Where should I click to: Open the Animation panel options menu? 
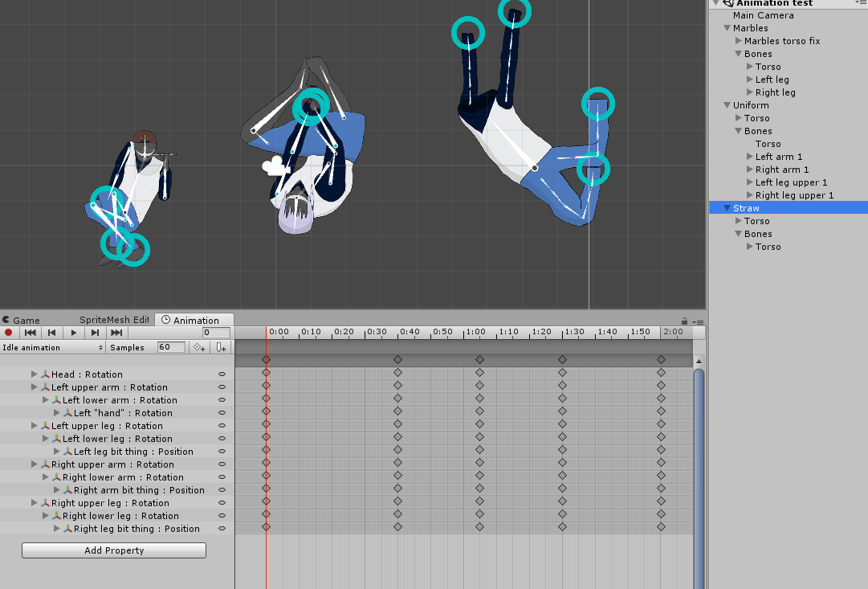[698, 322]
